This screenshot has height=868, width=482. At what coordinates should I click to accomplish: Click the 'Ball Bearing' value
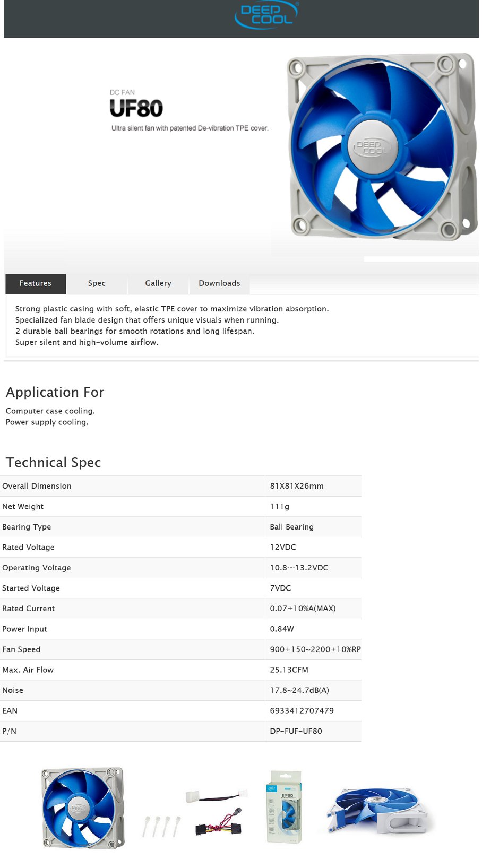coord(292,527)
